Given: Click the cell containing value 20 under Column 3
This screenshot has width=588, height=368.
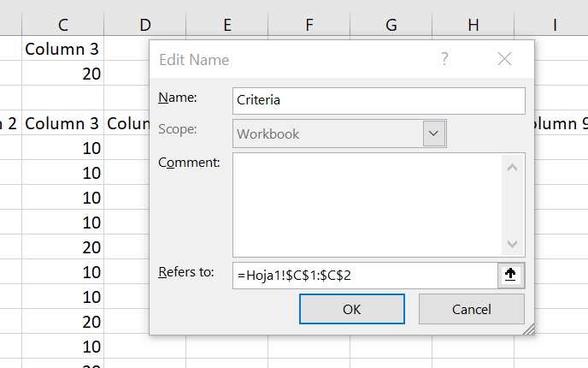Looking at the screenshot, I should tap(63, 74).
